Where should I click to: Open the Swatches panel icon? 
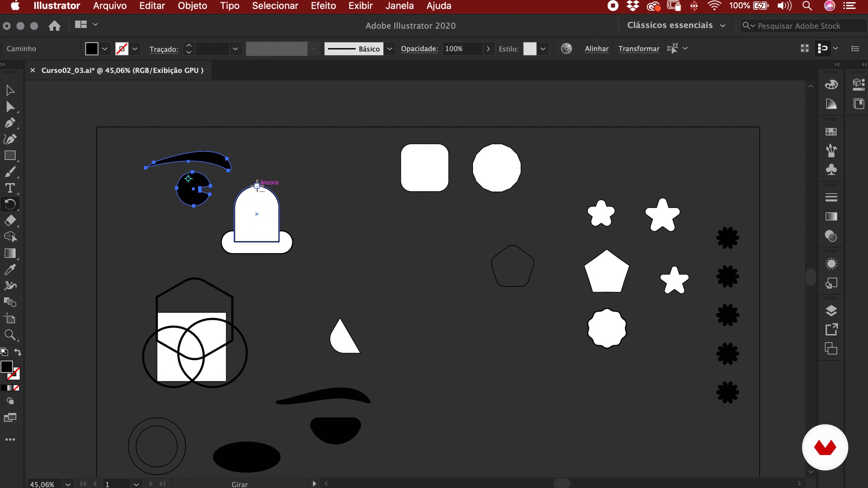[x=831, y=132]
